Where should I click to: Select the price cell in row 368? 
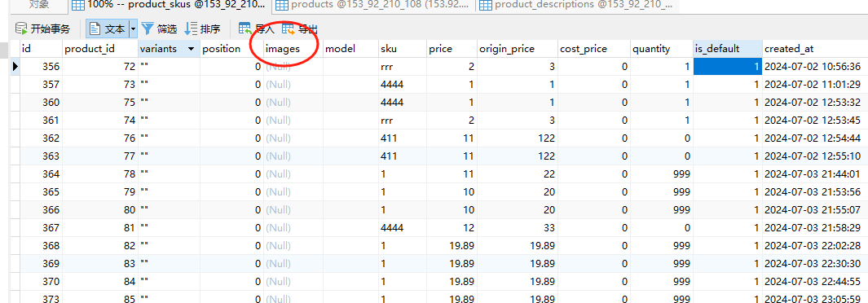(452, 245)
